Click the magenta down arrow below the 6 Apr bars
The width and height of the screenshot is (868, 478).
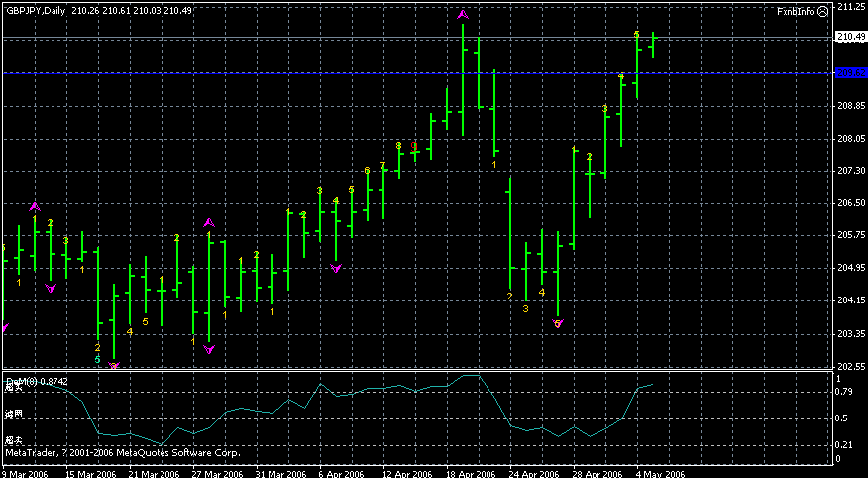[x=336, y=269]
